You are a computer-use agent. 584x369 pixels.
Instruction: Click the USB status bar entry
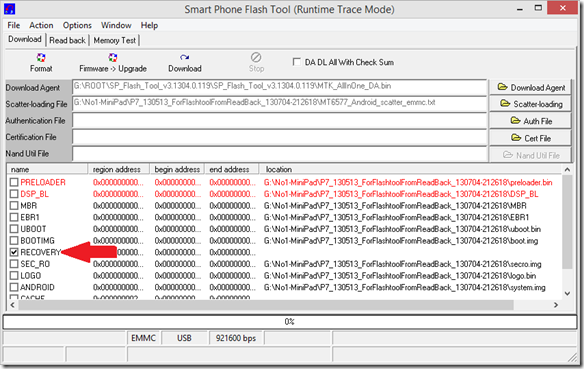(x=184, y=338)
